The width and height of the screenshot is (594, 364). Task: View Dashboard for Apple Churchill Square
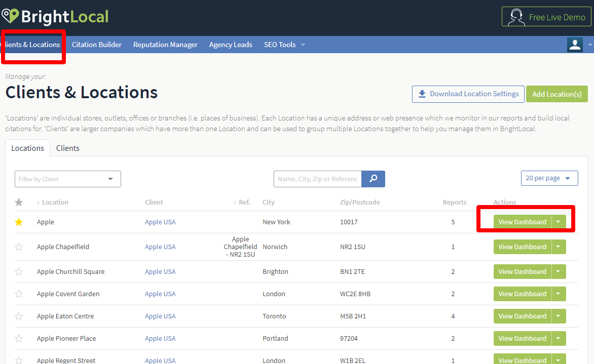(523, 271)
